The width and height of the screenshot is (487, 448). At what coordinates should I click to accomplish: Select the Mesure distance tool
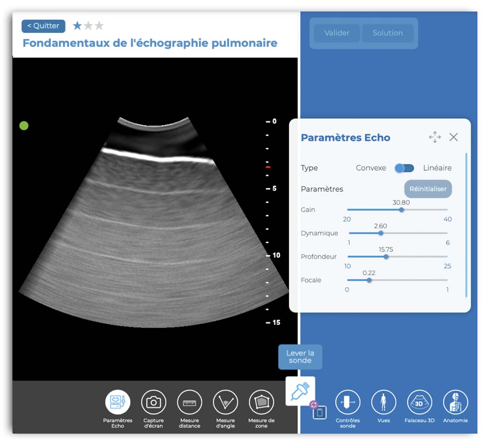tap(189, 402)
